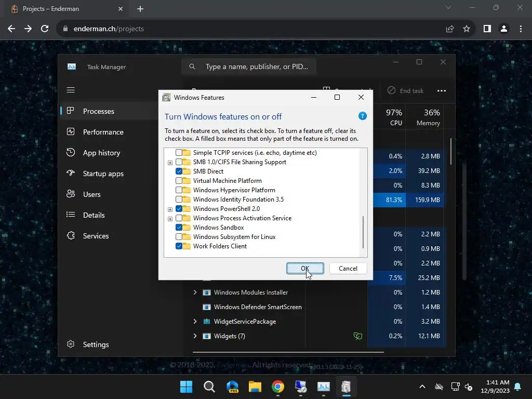Switch to Chrome from the taskbar
The height and width of the screenshot is (399, 532).
(x=278, y=387)
